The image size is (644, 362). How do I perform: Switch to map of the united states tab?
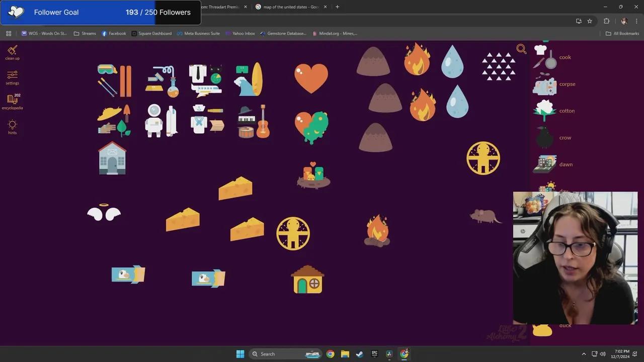pyautogui.click(x=291, y=7)
